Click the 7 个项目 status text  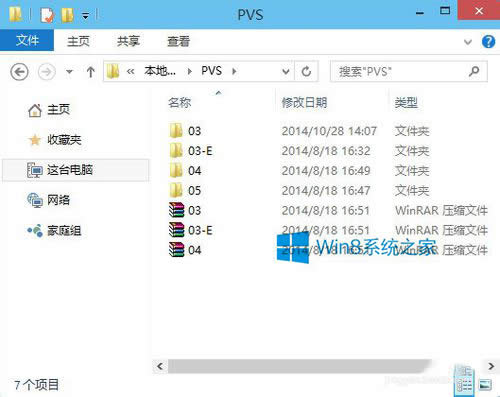click(x=37, y=385)
